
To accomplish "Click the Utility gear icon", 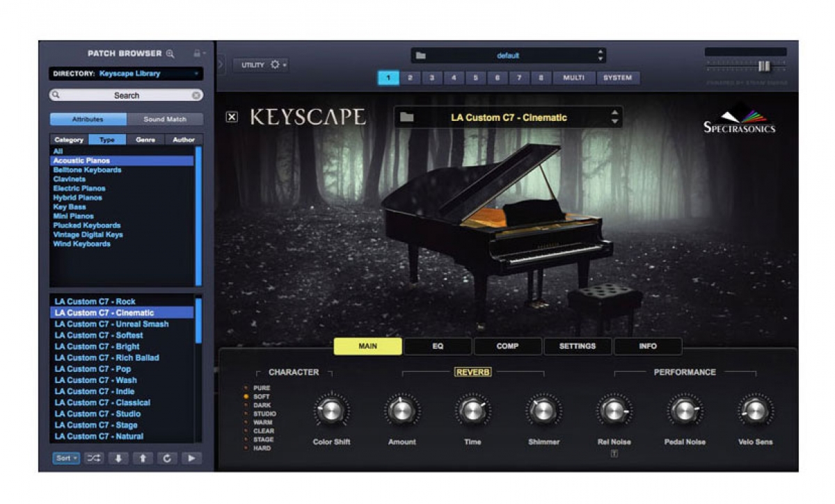I will [275, 65].
